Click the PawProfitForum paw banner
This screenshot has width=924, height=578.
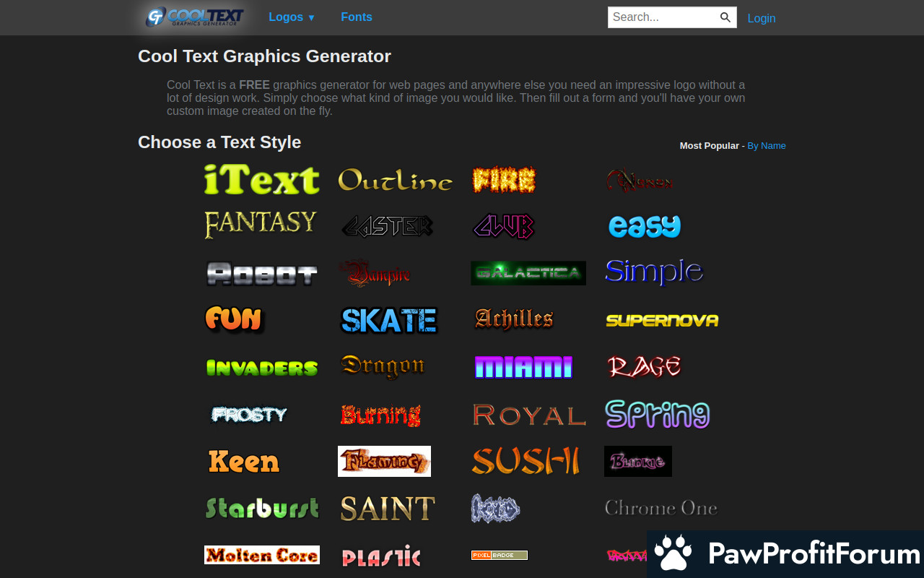(785, 553)
